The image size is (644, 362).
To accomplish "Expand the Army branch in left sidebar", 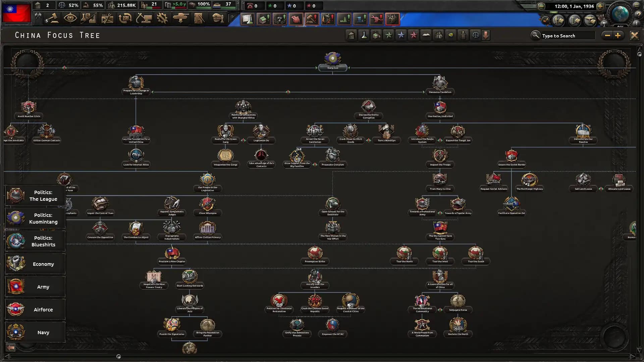I will point(35,287).
